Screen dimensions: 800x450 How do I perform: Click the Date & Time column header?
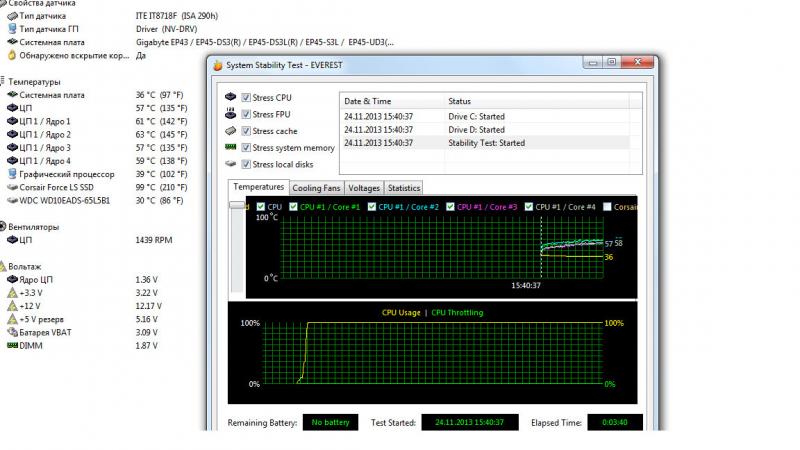click(392, 101)
